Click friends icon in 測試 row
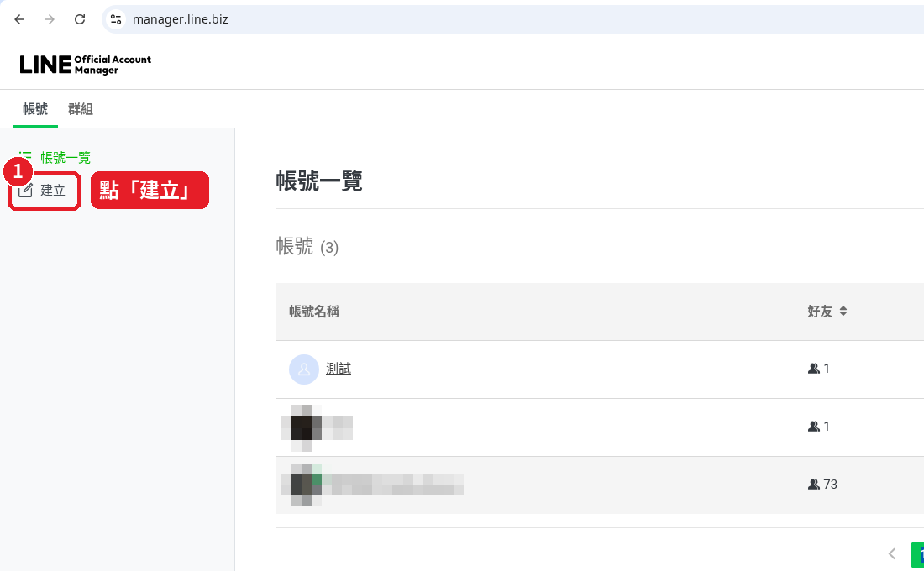Image resolution: width=924 pixels, height=571 pixels. pyautogui.click(x=814, y=369)
